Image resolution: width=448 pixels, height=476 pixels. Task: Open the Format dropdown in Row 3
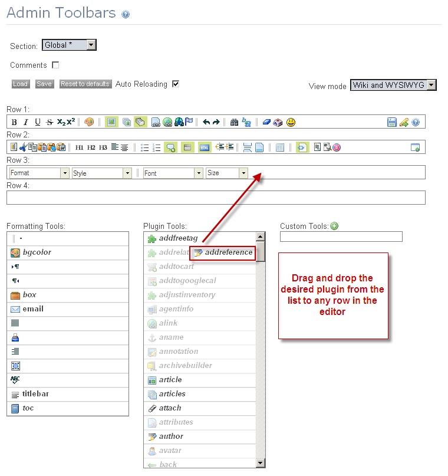tap(39, 173)
